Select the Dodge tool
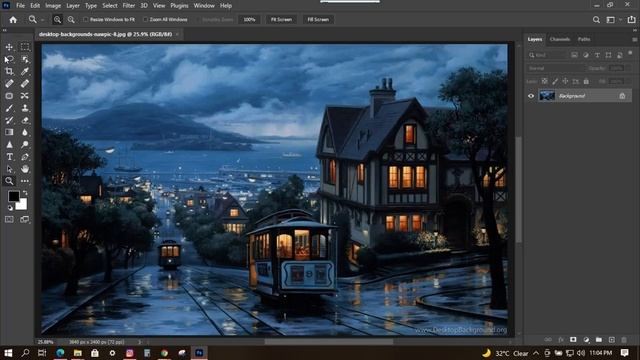This screenshot has height=360, width=640. [x=25, y=144]
